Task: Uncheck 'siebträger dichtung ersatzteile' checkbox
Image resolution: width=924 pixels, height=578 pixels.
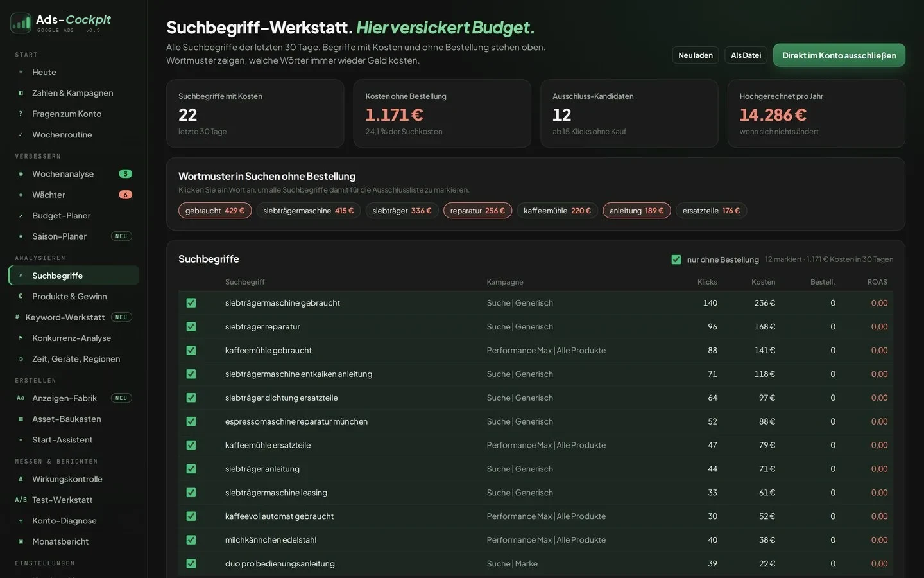Action: 191,398
